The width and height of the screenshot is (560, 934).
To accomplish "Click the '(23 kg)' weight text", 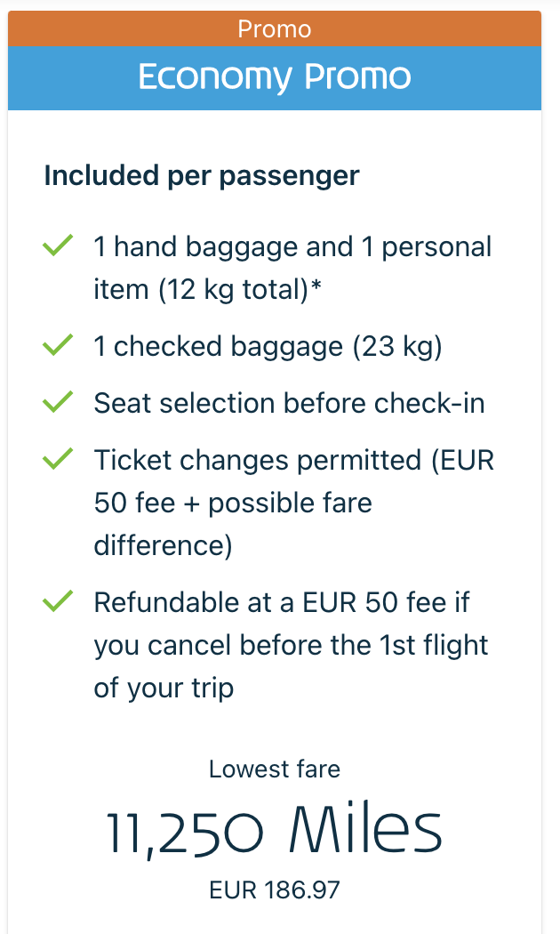I will pos(397,346).
